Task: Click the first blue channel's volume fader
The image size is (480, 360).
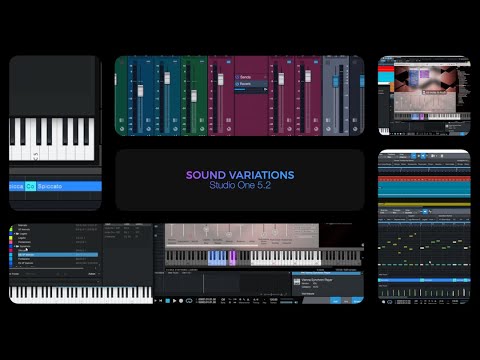Action: pyautogui.click(x=140, y=91)
